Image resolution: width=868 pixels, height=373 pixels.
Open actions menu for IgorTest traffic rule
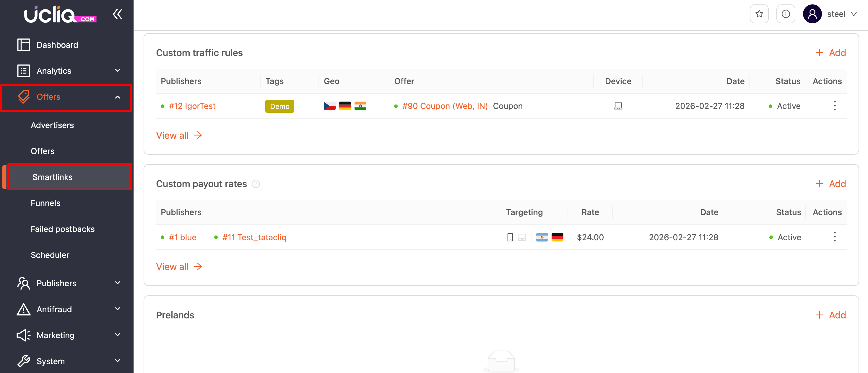[x=834, y=106]
